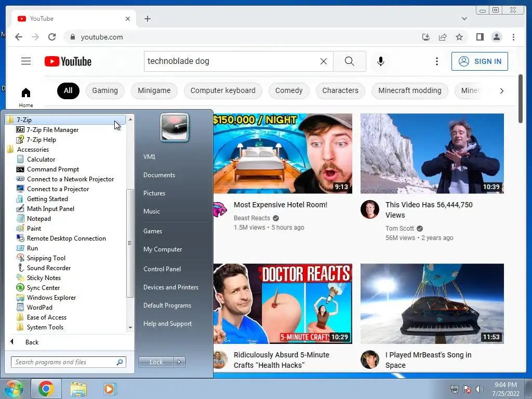532x399 pixels.
Task: Expand the System Tools folder
Action: (45, 327)
